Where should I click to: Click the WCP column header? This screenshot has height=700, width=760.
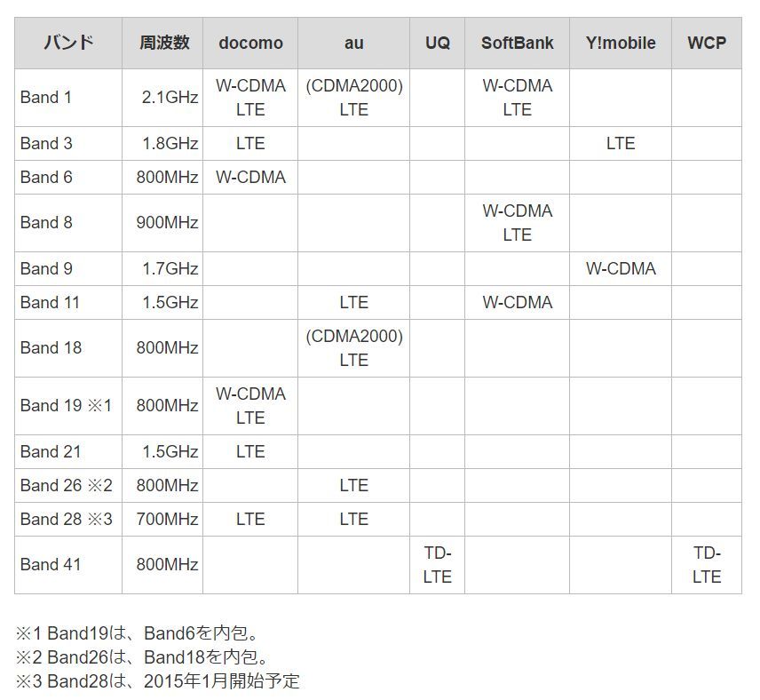[x=706, y=43]
